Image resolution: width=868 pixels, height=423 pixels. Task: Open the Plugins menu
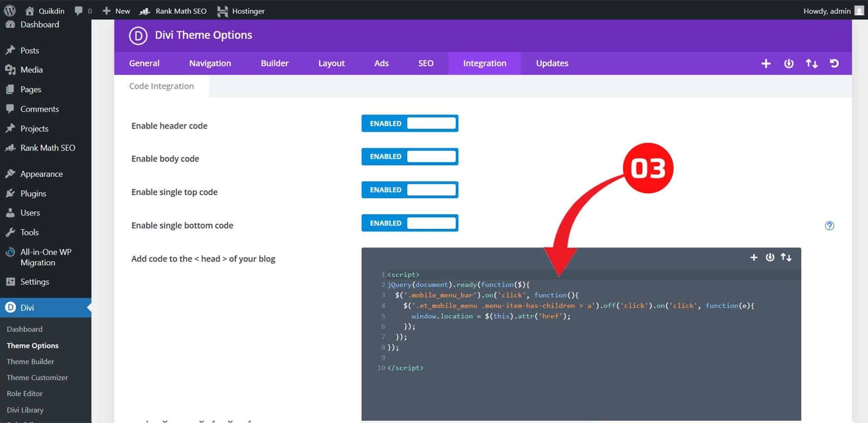click(33, 194)
